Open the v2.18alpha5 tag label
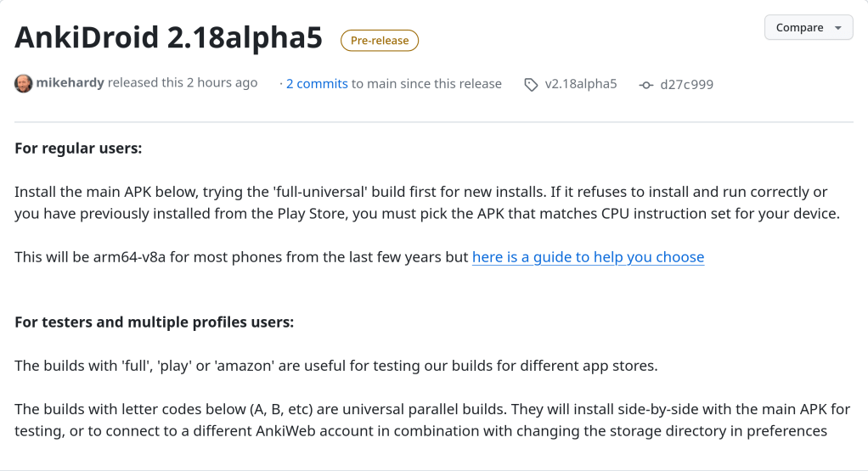This screenshot has height=471, width=868. click(580, 84)
